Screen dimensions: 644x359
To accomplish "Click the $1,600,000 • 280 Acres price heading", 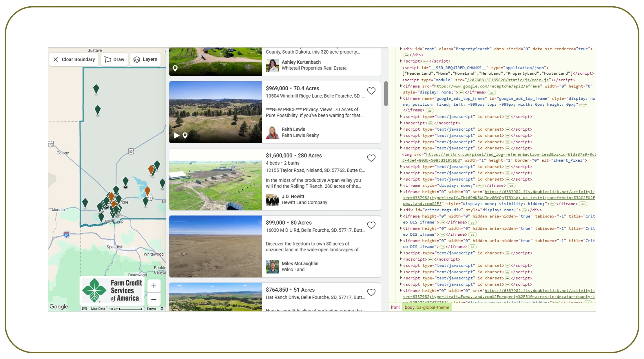I will click(x=294, y=155).
